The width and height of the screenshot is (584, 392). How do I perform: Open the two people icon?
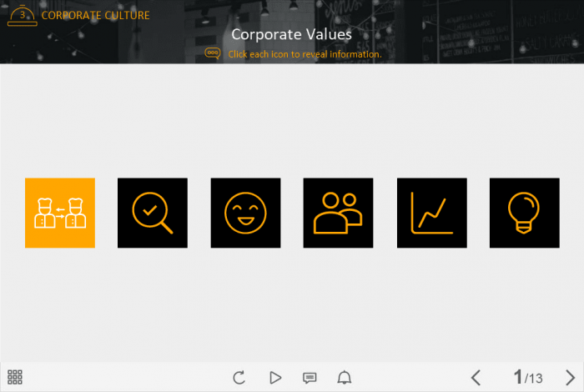pos(338,213)
